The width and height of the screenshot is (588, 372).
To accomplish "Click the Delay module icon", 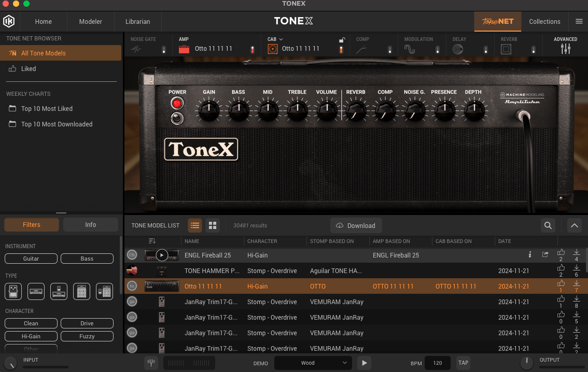I will 458,49.
